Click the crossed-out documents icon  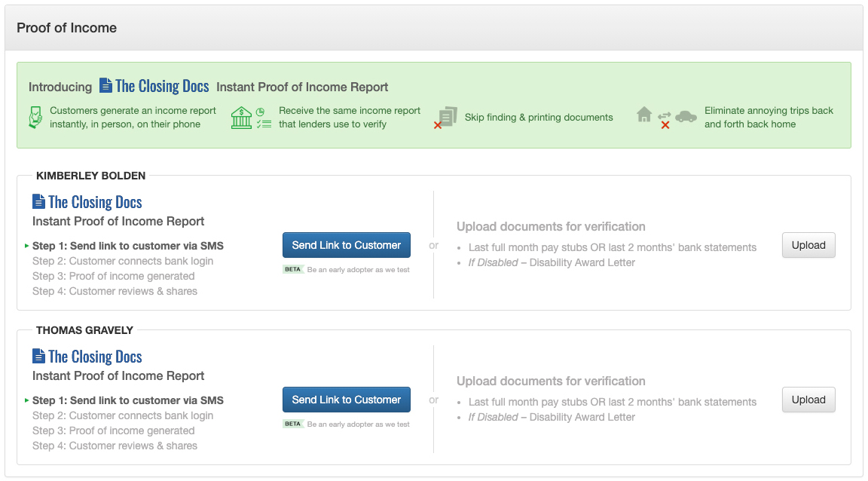pyautogui.click(x=447, y=118)
